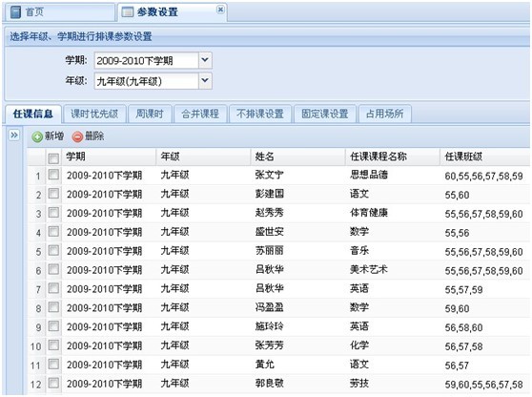Switch to the 课时优先级 tab
Image resolution: width=532 pixels, height=397 pixels.
(x=94, y=114)
